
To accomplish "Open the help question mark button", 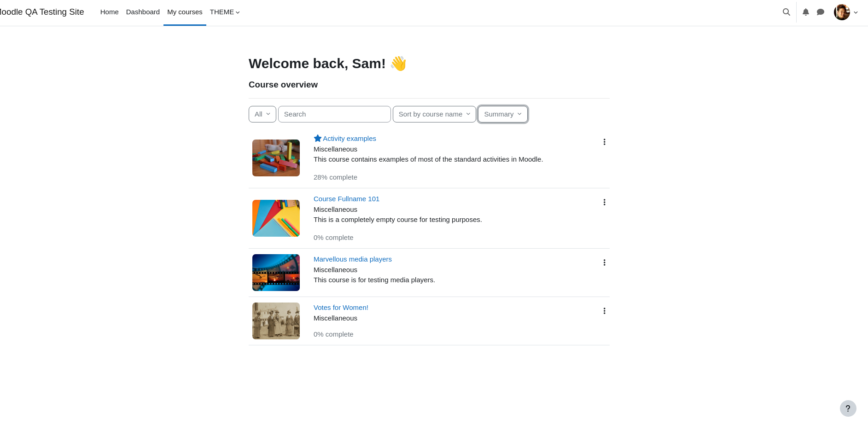I will [848, 408].
